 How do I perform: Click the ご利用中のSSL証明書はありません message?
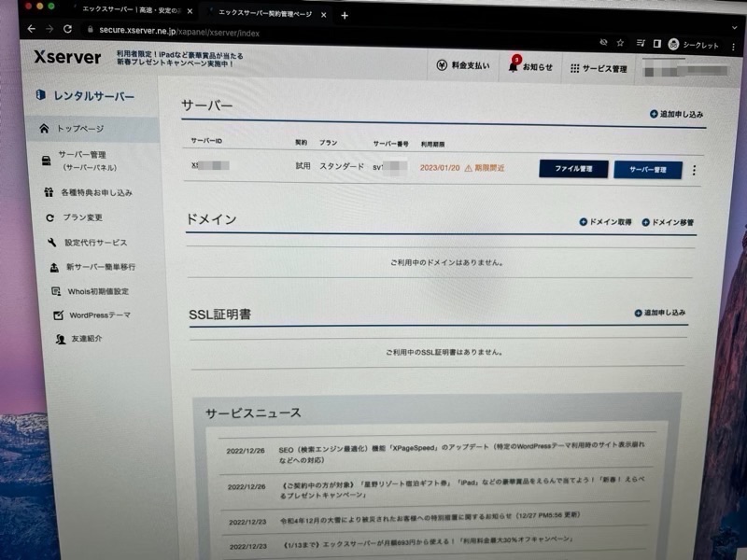click(x=444, y=353)
